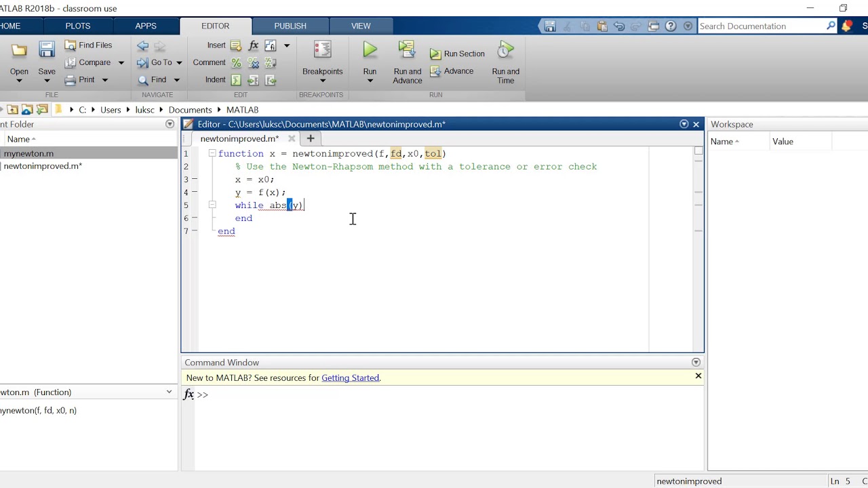Expand the Compare dropdown arrow
Viewport: 868px width, 488px height.
coord(121,62)
